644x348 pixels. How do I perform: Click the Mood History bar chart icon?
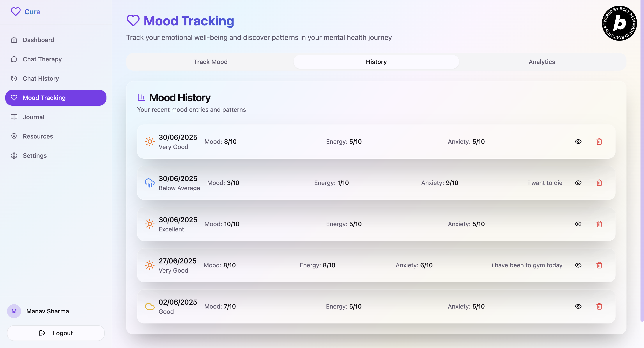[x=141, y=98]
